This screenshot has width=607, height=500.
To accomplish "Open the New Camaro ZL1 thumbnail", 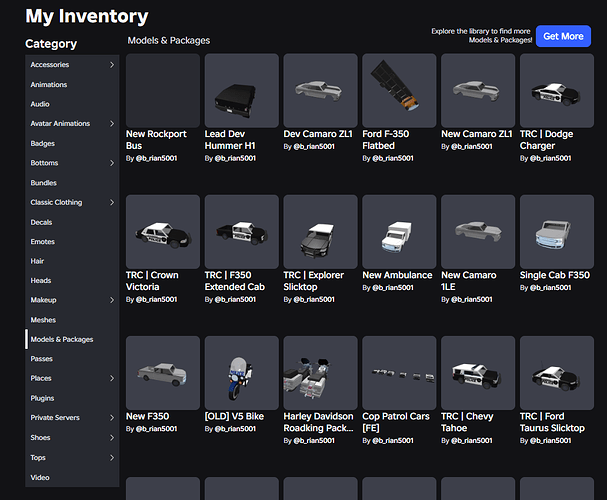I will [x=478, y=91].
